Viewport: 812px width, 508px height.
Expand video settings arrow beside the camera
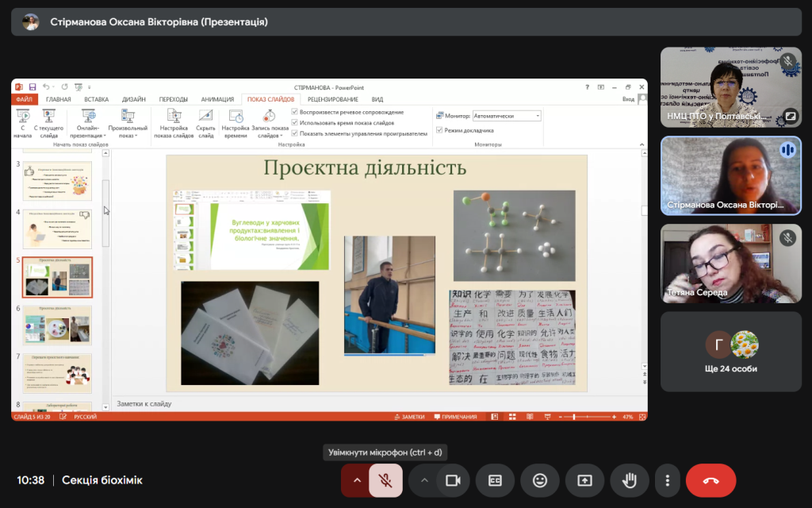coord(424,480)
